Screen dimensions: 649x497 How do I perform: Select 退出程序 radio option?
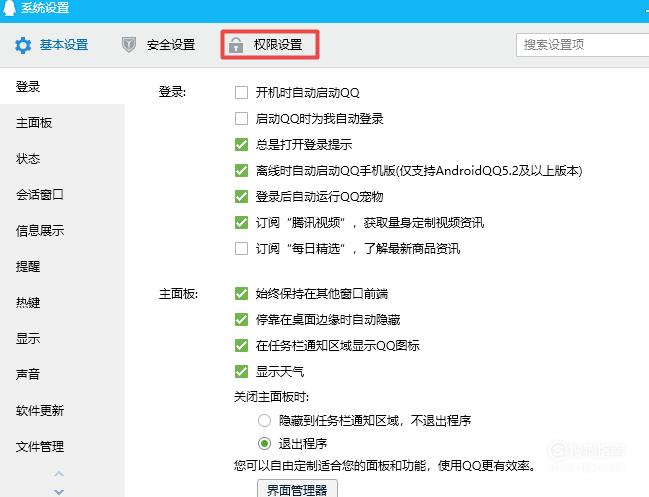click(264, 444)
